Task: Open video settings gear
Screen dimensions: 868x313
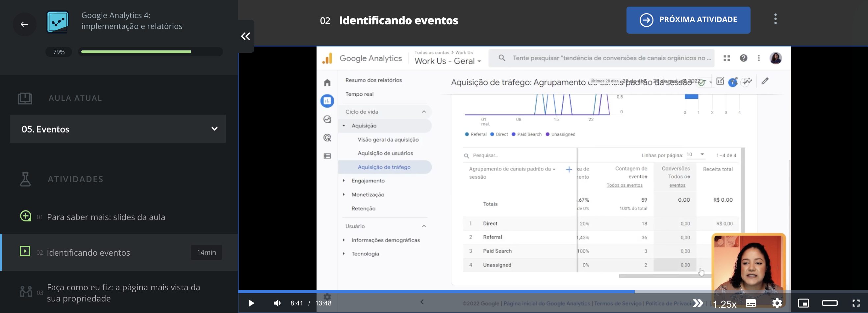Action: [x=777, y=303]
